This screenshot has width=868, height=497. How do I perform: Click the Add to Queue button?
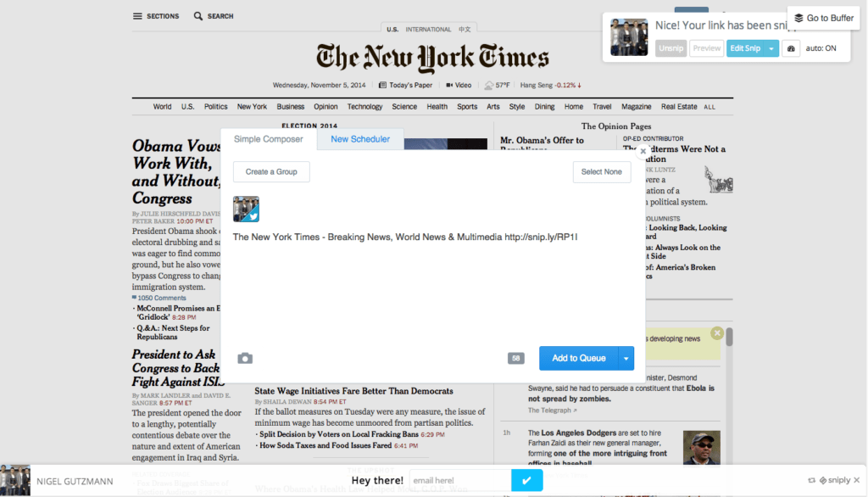click(x=579, y=358)
